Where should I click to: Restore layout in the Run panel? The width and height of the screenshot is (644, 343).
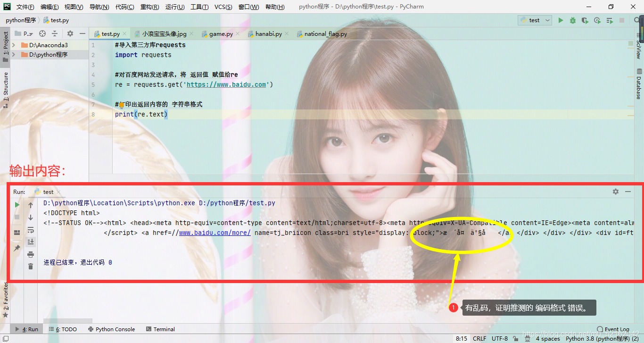[17, 233]
